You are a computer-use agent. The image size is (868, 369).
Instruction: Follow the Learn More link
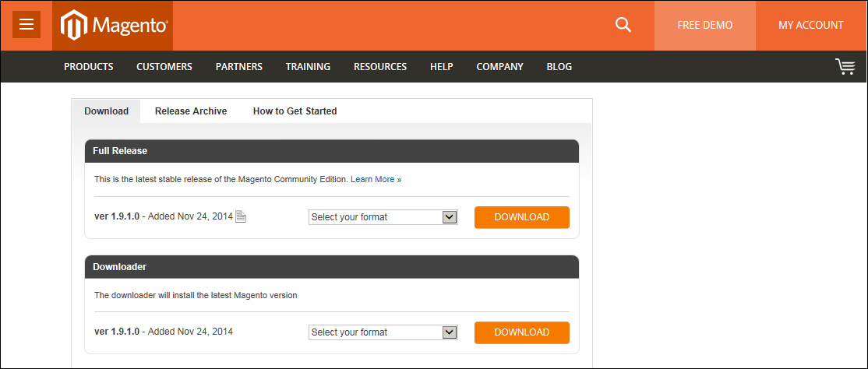tap(376, 179)
